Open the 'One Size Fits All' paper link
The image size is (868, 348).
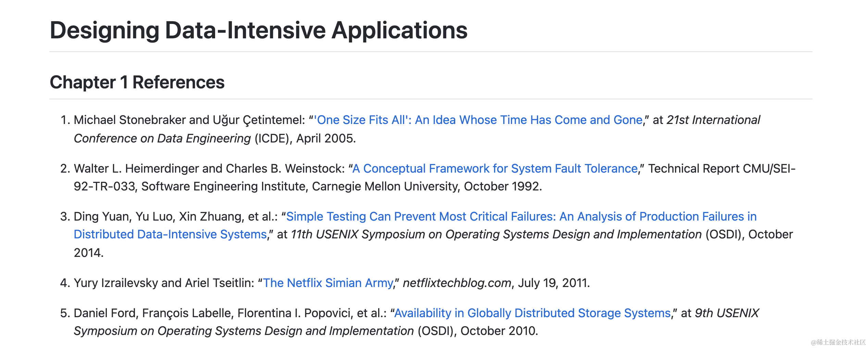pos(478,120)
